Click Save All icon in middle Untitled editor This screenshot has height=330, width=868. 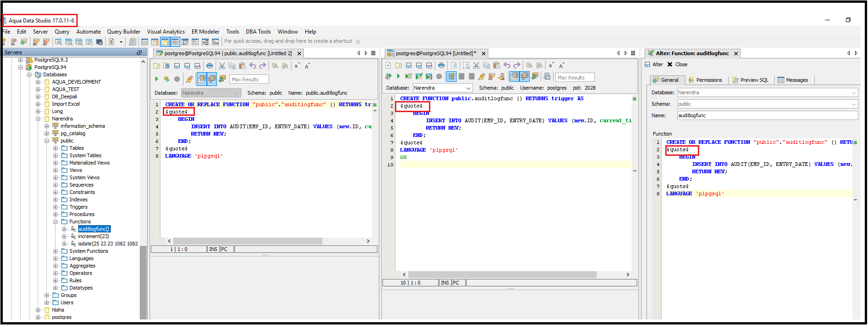429,65
